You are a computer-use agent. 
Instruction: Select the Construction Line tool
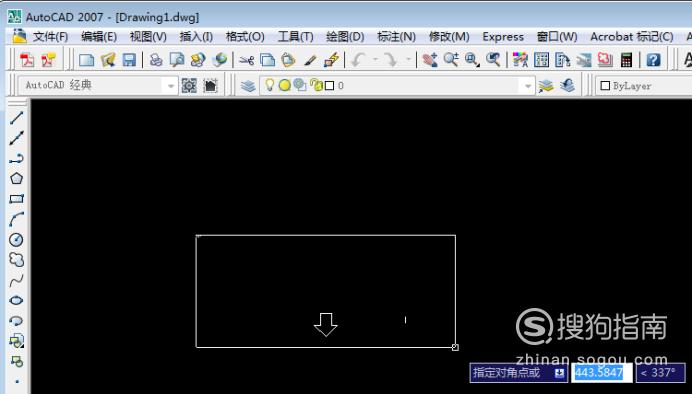pos(16,138)
